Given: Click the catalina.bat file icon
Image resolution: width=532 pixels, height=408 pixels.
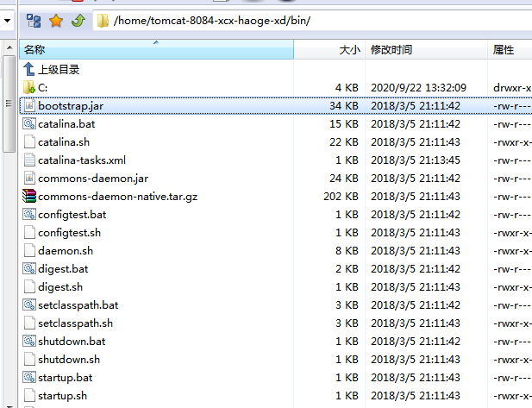Looking at the screenshot, I should (29, 124).
